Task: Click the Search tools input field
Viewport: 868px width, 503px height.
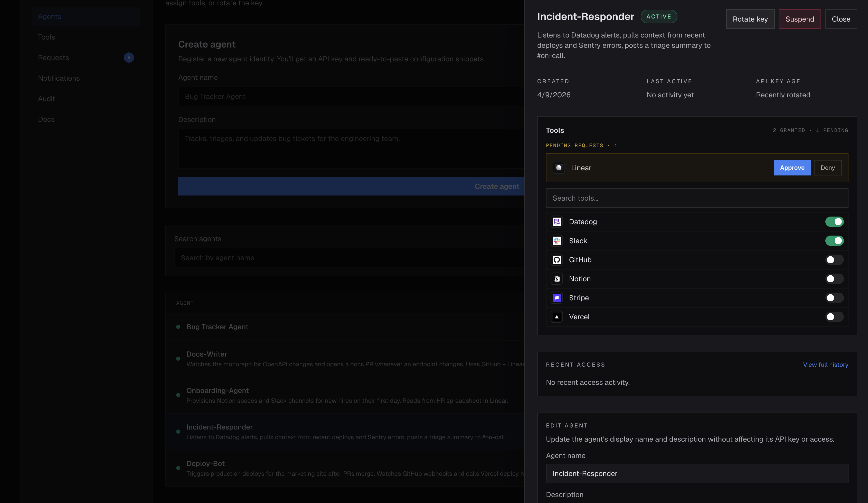Action: pyautogui.click(x=697, y=198)
